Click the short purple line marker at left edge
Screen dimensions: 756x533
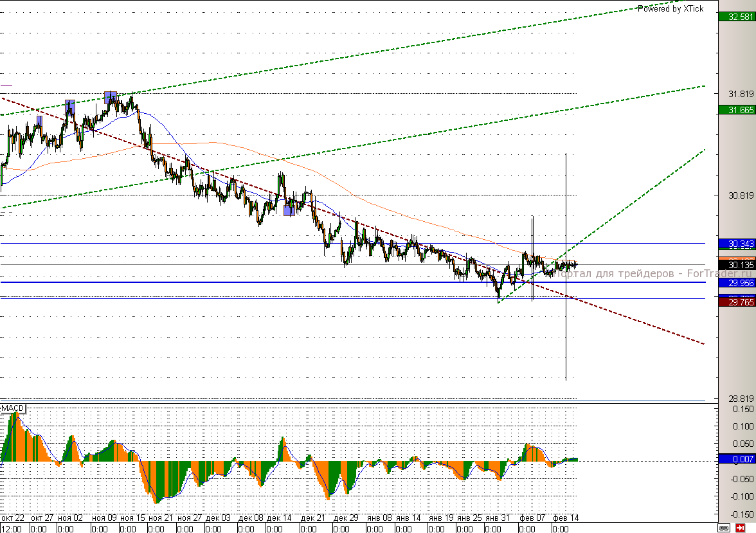click(6, 84)
